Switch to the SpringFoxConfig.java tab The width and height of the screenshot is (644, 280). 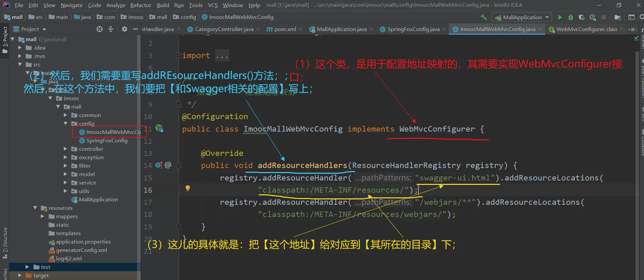pos(413,29)
